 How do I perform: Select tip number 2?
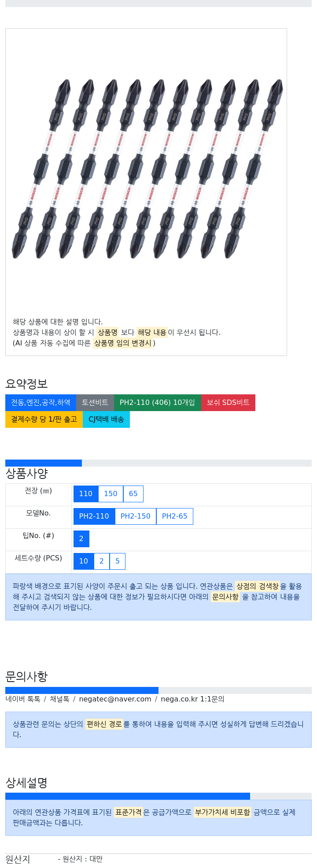click(81, 539)
